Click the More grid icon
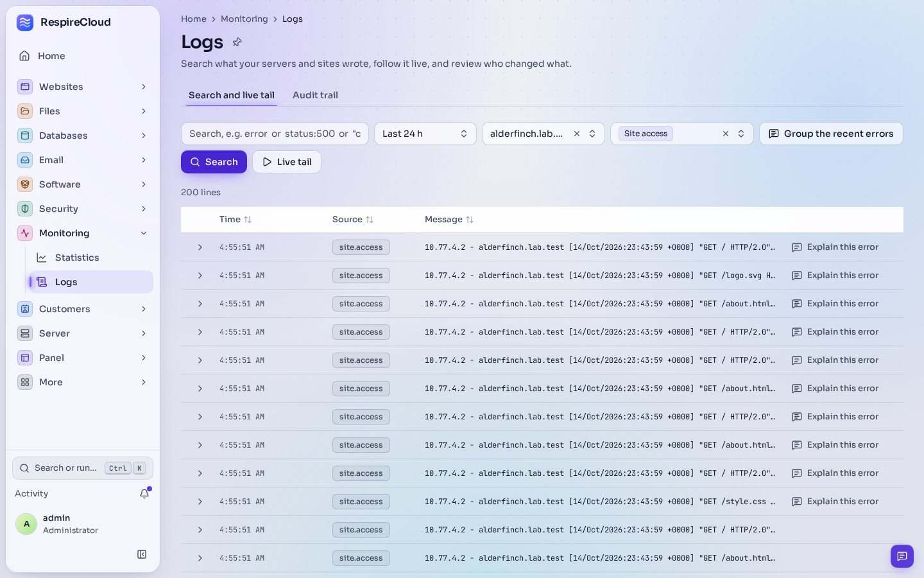The image size is (924, 578). tap(25, 382)
